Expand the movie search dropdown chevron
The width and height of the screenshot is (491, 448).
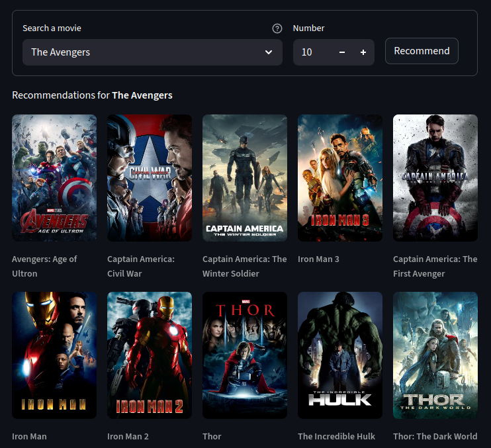pos(269,52)
